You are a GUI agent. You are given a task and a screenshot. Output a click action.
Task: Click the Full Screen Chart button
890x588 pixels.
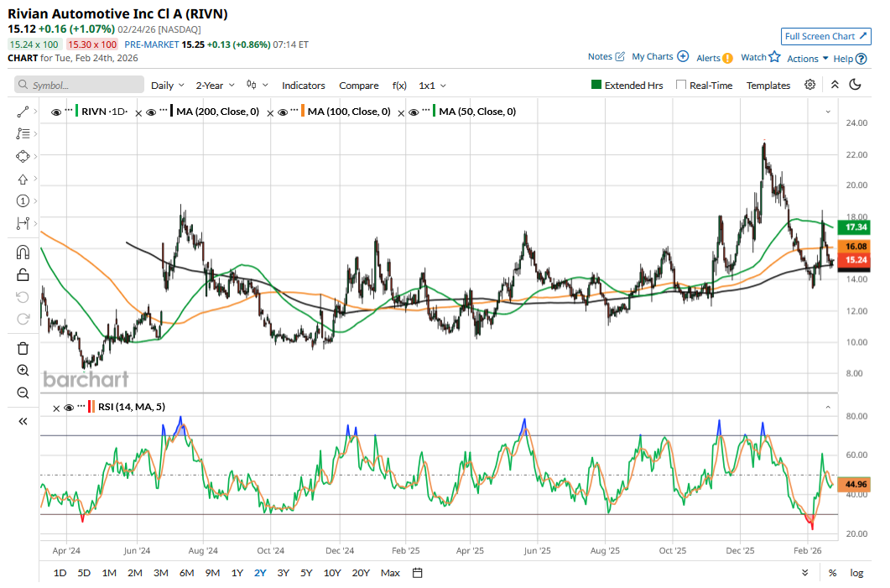point(825,36)
